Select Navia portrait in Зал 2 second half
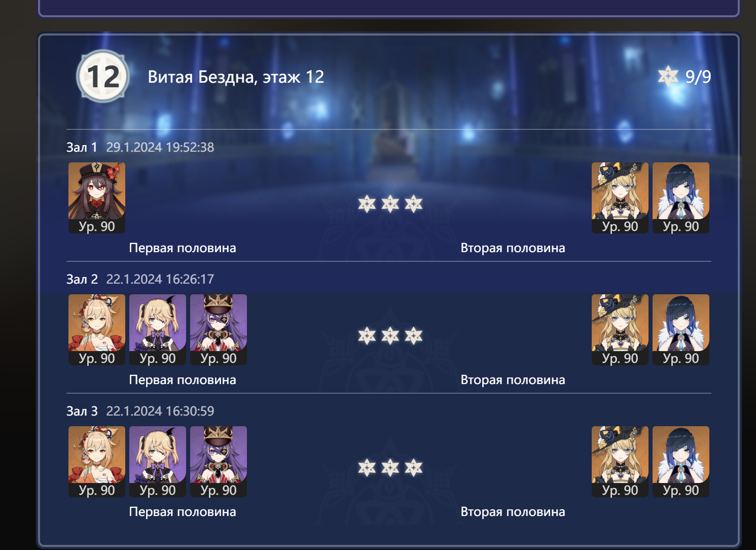Viewport: 756px width, 550px height. point(620,329)
